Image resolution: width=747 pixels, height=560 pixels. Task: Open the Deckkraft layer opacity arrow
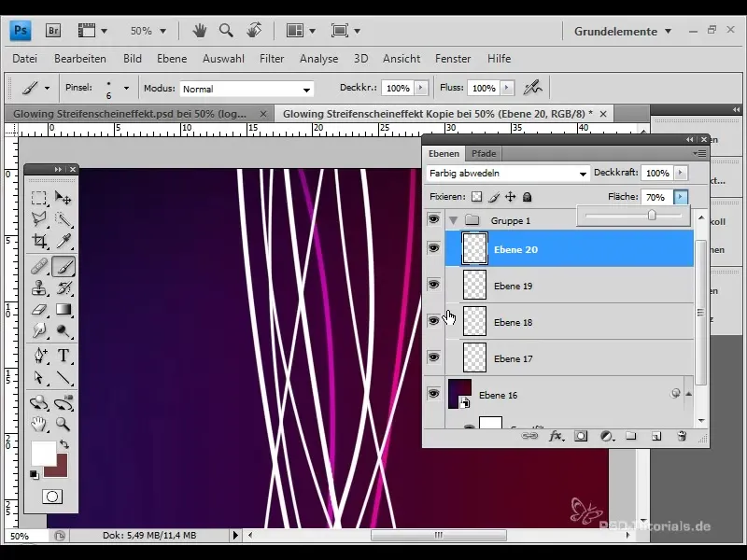click(x=681, y=173)
